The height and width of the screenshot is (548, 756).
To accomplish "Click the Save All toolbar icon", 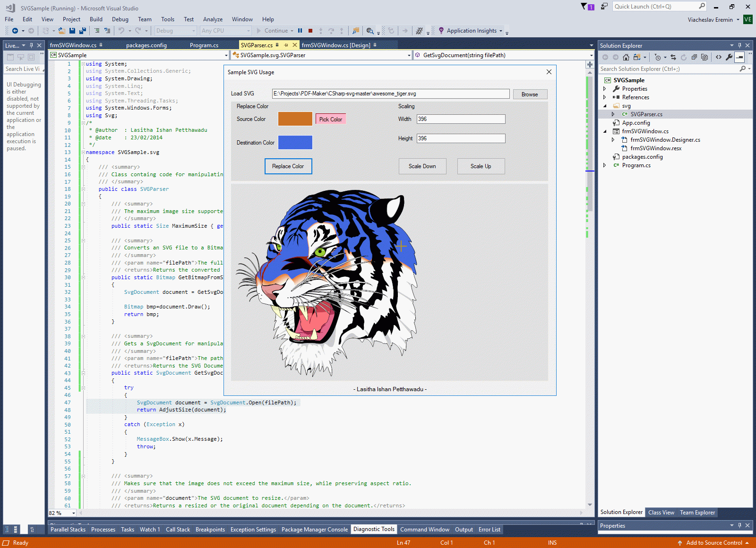I will click(x=83, y=31).
